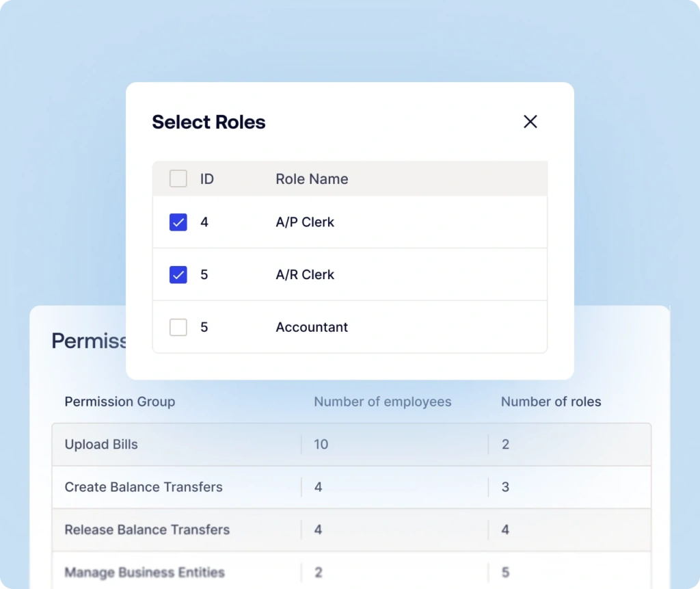Select the Manage Business Entities row
Screen dimensions: 700x589
point(144,572)
